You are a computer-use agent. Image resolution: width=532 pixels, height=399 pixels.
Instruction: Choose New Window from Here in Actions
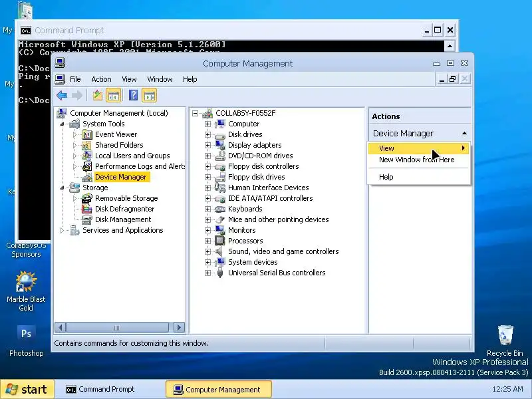tap(419, 160)
